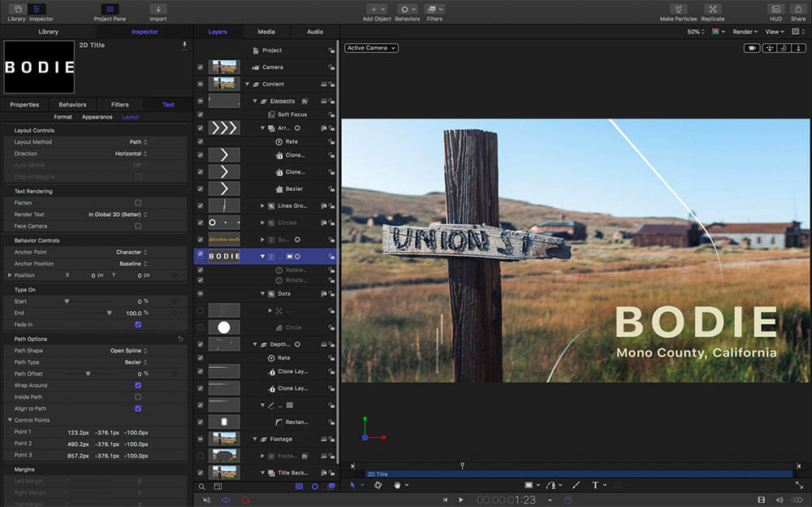Viewport: 812px width, 507px height.
Task: Click the Inspector toolbar icon
Action: [x=37, y=9]
